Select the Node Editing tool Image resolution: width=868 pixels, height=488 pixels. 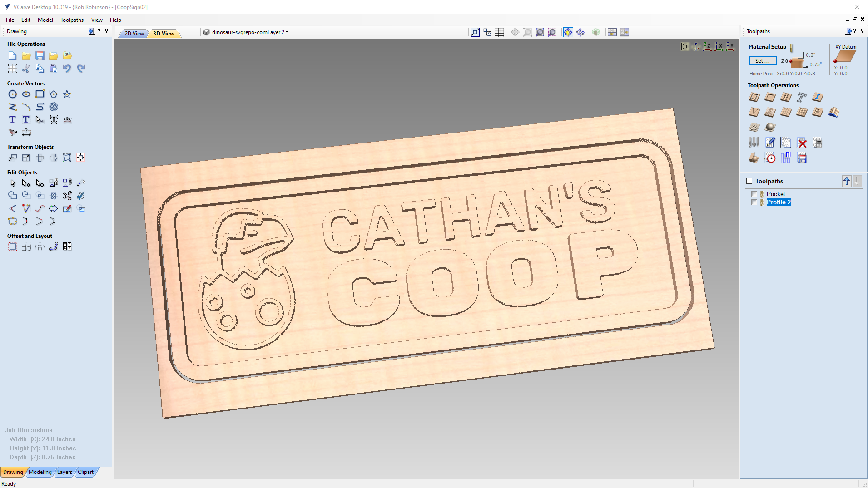(x=26, y=183)
